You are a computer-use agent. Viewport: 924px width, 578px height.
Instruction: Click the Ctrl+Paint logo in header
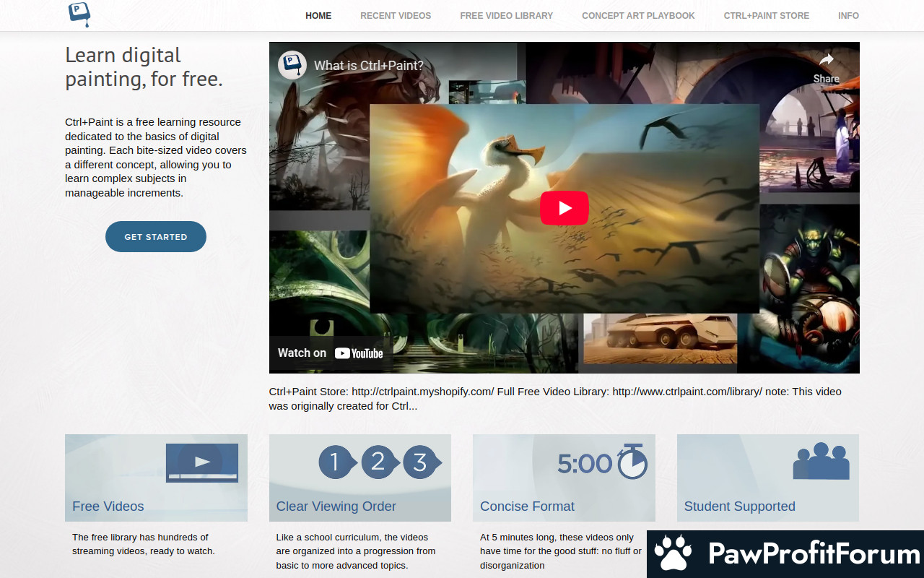79,14
